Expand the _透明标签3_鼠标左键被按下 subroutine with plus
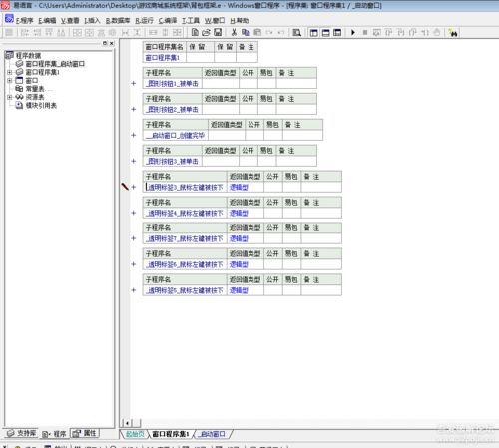 (134, 187)
